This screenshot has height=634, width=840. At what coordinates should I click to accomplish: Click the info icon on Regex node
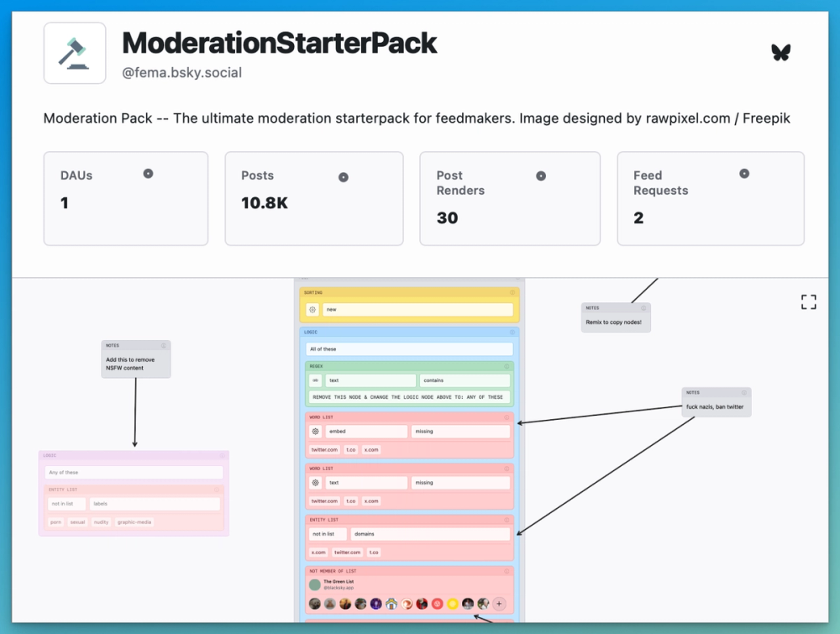[507, 366]
